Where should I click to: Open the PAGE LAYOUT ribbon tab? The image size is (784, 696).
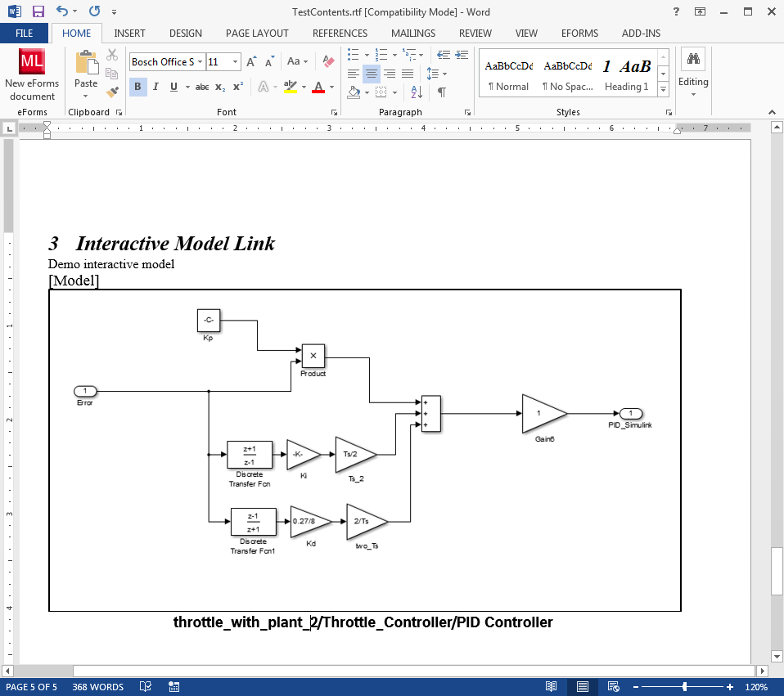pyautogui.click(x=257, y=34)
